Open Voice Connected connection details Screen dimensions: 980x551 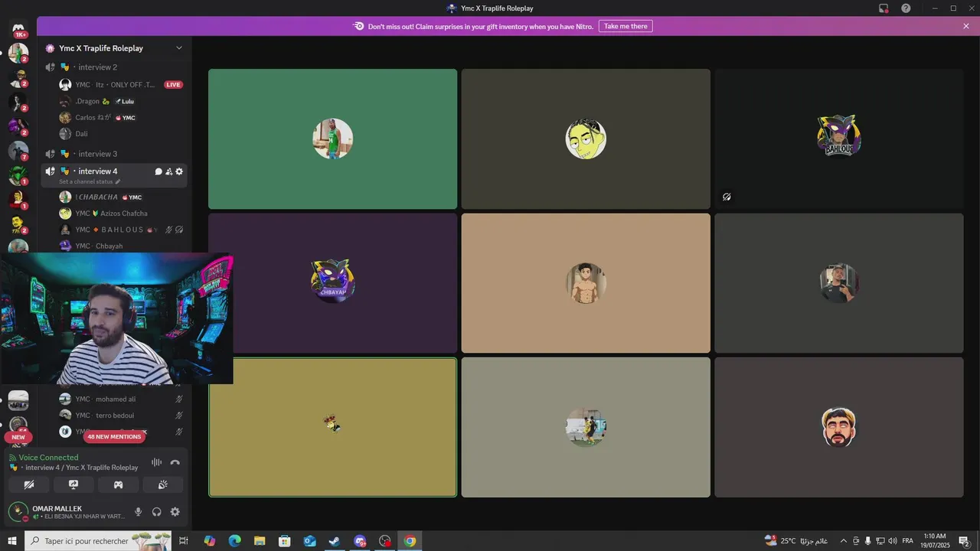click(48, 458)
